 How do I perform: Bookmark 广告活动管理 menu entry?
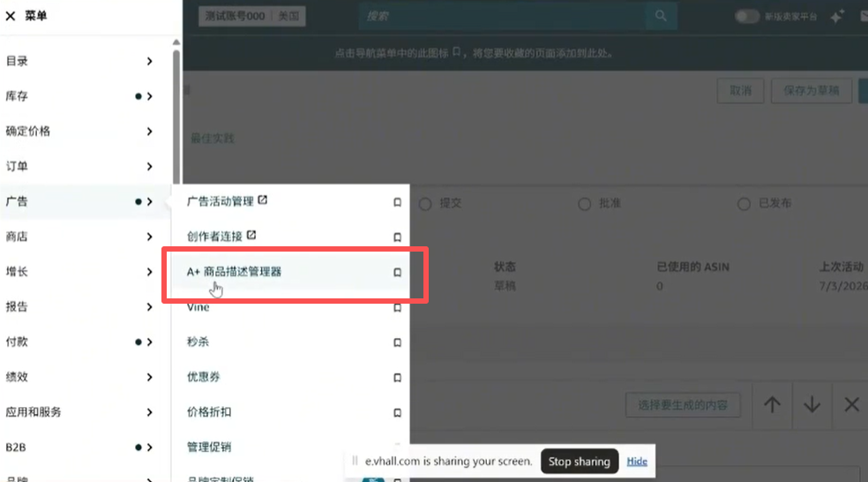(x=397, y=202)
